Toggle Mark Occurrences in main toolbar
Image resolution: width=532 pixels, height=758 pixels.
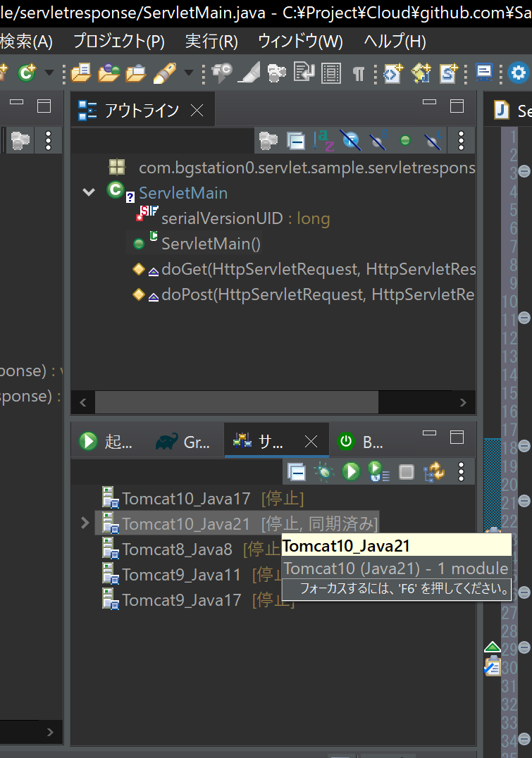pos(249,73)
